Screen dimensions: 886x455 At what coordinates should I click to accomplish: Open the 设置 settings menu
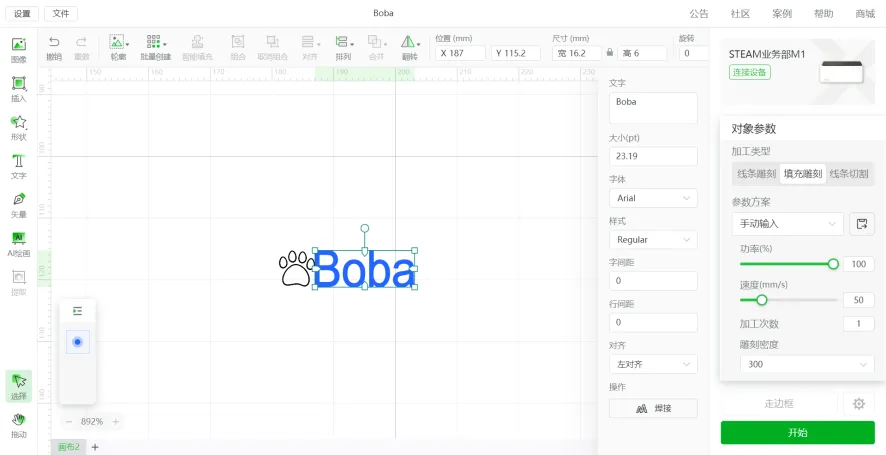point(22,14)
